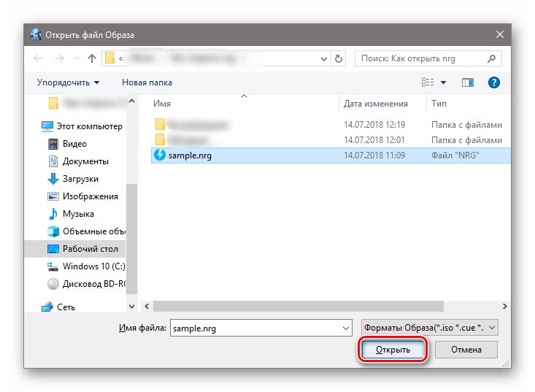The height and width of the screenshot is (392, 535).
Task: Click the horizontal scrollbar thumb
Action: [299, 307]
